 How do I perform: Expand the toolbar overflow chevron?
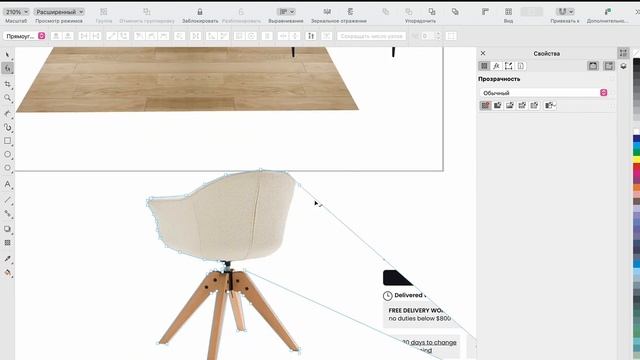(x=637, y=12)
